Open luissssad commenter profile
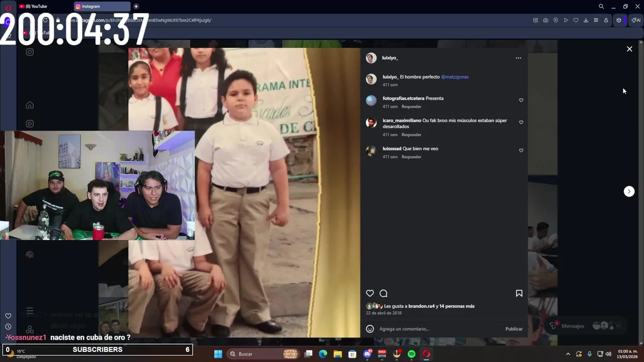The image size is (644, 362). [x=392, y=149]
